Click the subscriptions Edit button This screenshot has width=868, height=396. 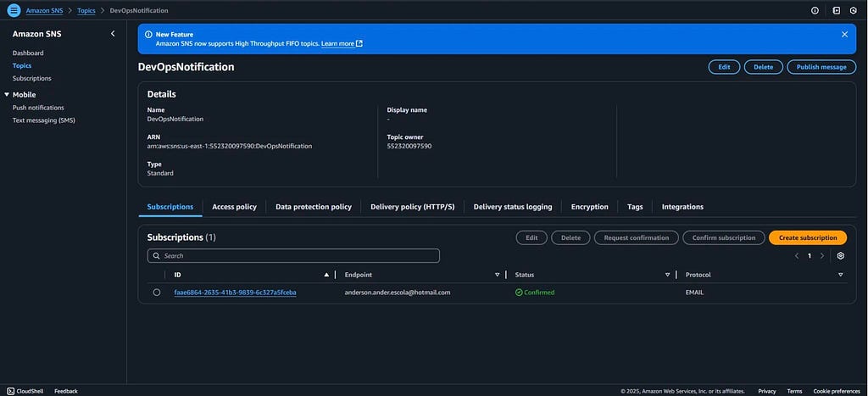pos(531,237)
